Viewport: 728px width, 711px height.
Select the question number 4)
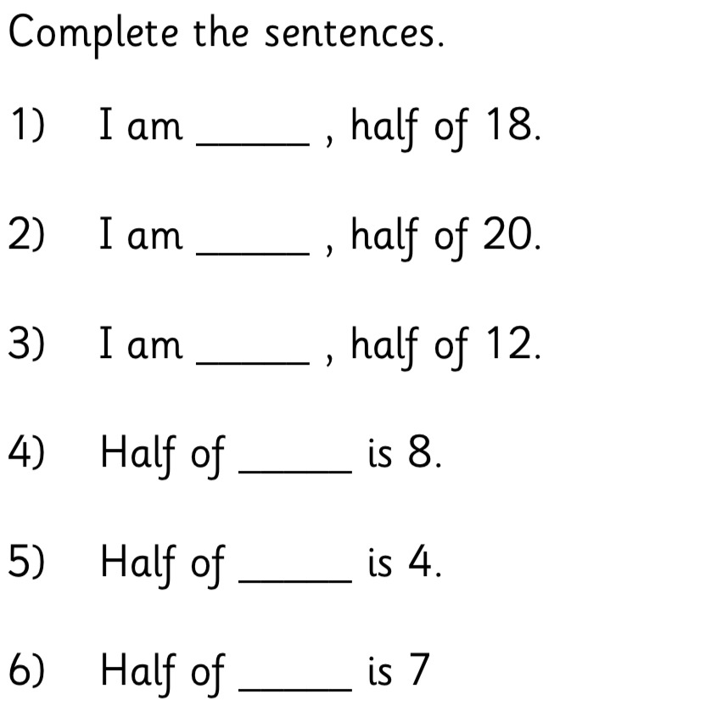click(x=26, y=452)
